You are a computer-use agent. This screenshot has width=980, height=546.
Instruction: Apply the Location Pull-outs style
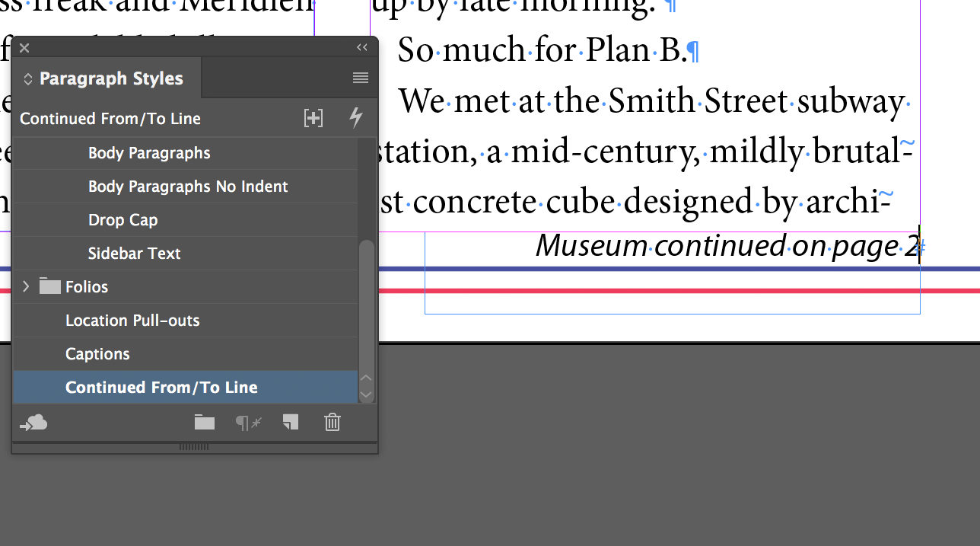(x=185, y=321)
